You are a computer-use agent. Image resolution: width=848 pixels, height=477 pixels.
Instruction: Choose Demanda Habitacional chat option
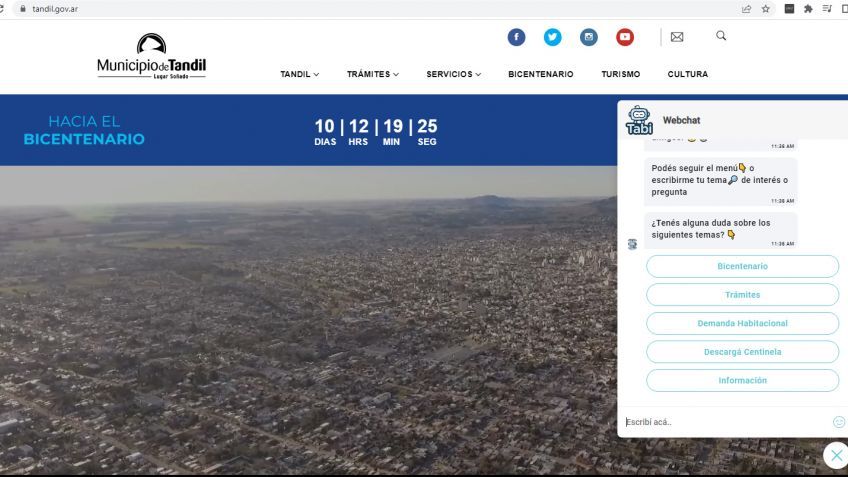(742, 323)
